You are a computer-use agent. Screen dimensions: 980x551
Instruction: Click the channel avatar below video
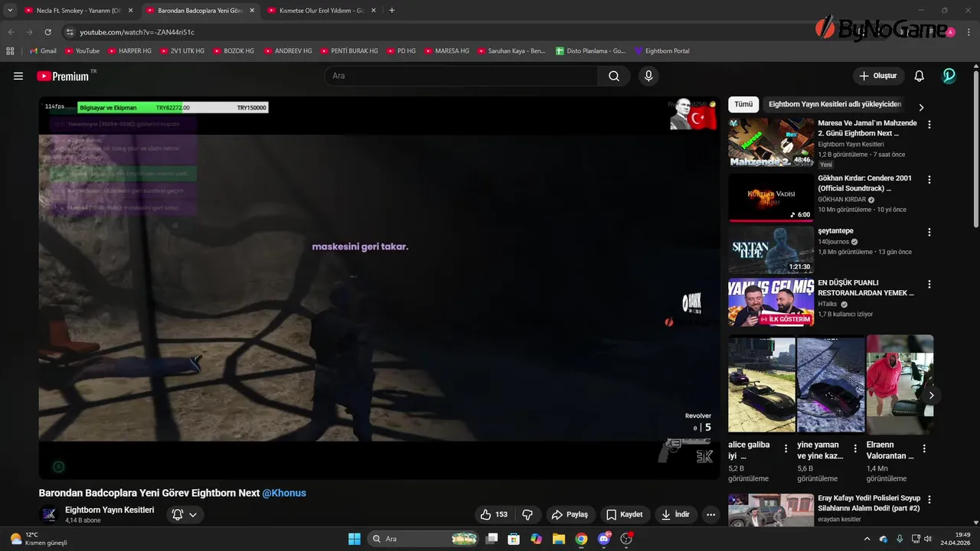(x=49, y=515)
